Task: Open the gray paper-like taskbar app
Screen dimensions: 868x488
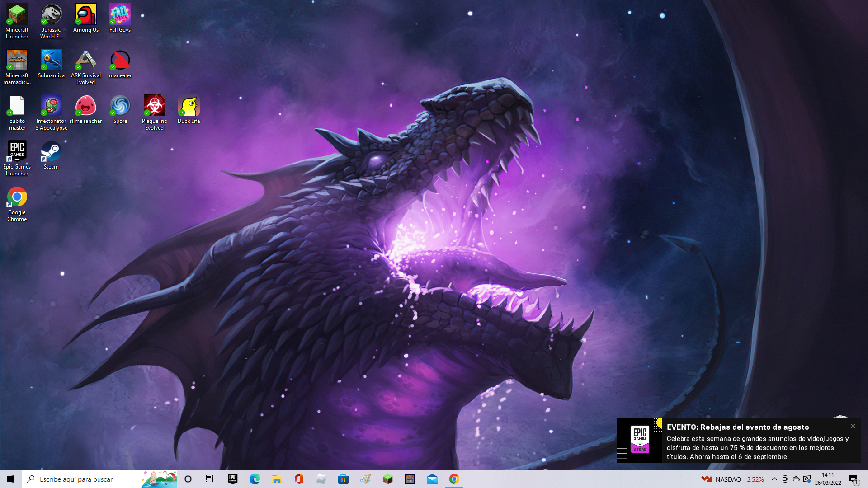Action: [321, 479]
